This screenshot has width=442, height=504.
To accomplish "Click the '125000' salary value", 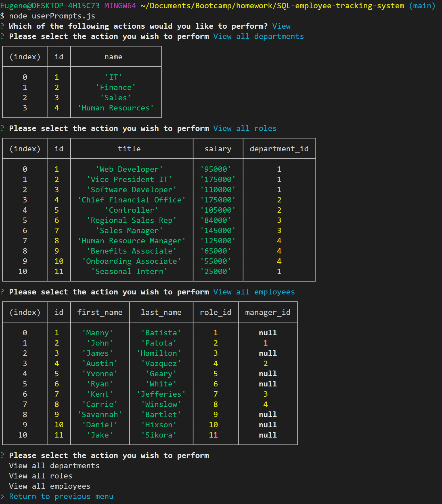I will (x=218, y=241).
